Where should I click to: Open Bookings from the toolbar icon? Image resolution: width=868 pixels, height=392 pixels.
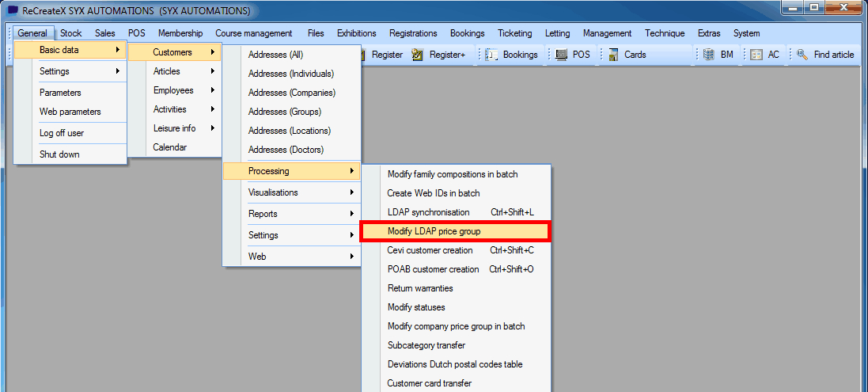492,55
